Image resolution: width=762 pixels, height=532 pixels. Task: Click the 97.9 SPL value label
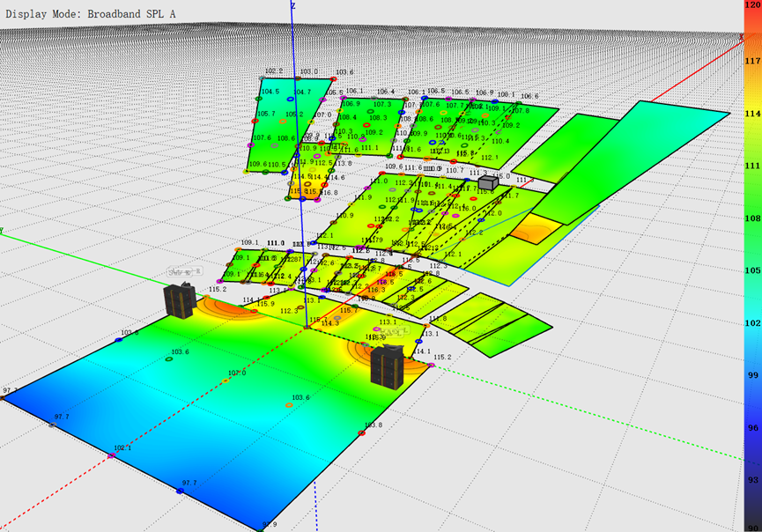[x=270, y=524]
